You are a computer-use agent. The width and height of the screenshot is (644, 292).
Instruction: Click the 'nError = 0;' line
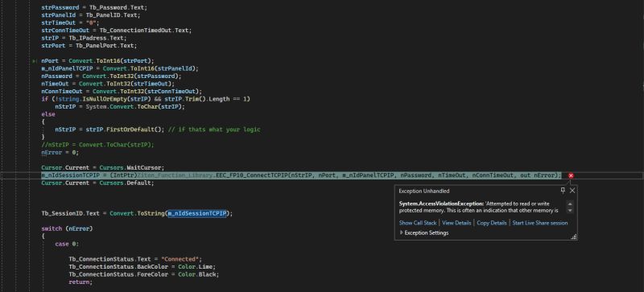(x=60, y=152)
